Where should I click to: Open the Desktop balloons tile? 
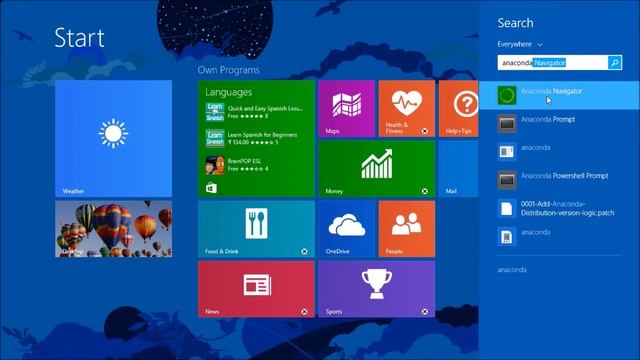(113, 229)
